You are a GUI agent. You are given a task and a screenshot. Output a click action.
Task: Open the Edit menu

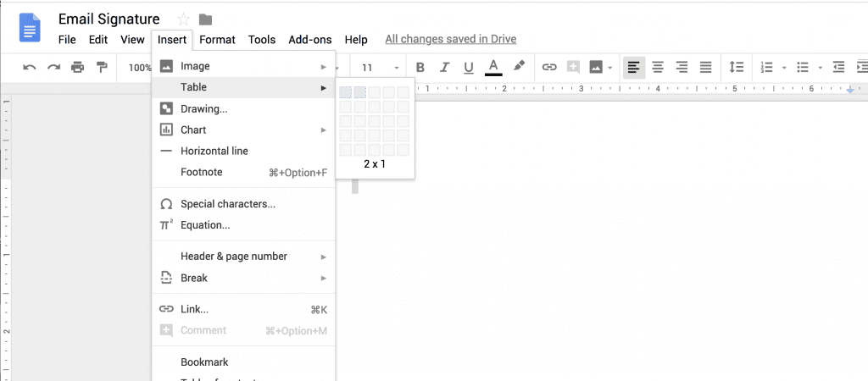coord(98,39)
